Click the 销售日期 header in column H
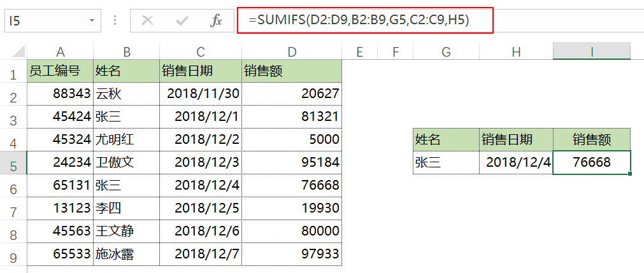 coord(516,140)
